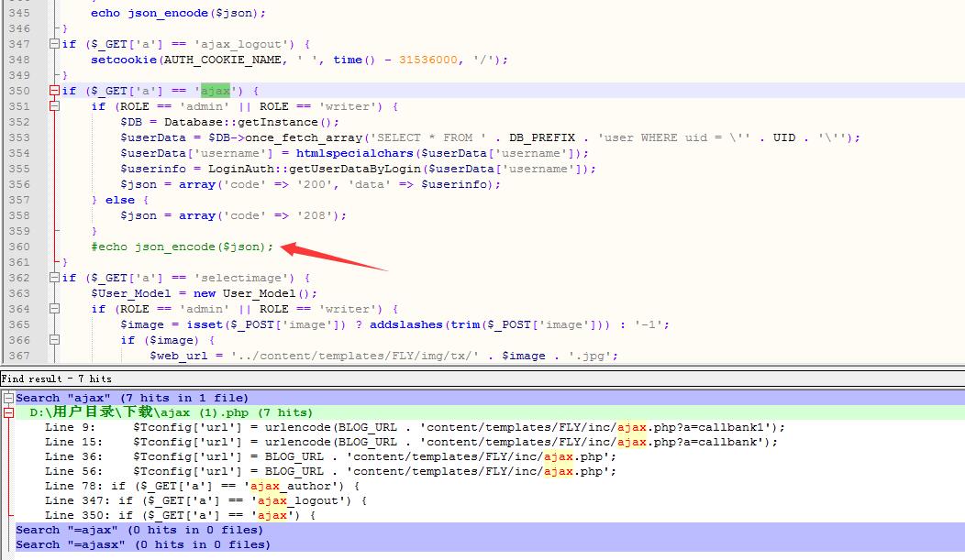Collapse the red fold marker on line 350
The height and width of the screenshot is (560, 965).
tap(55, 91)
